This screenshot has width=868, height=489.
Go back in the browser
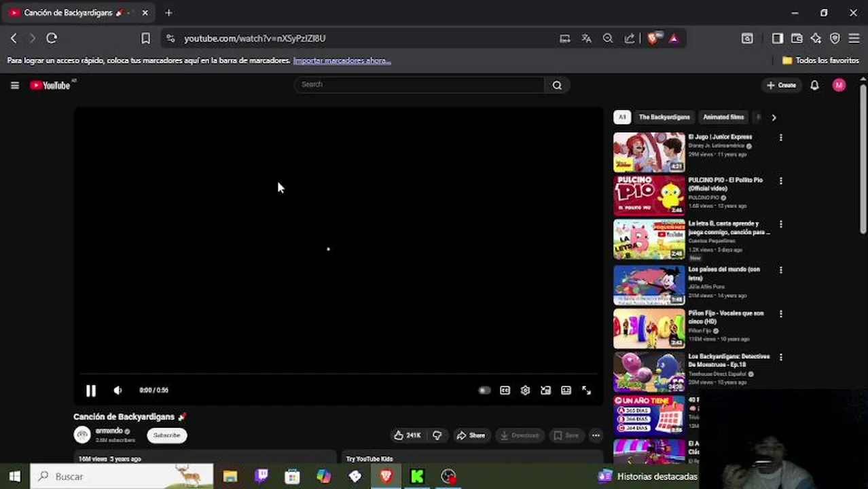pyautogui.click(x=14, y=38)
